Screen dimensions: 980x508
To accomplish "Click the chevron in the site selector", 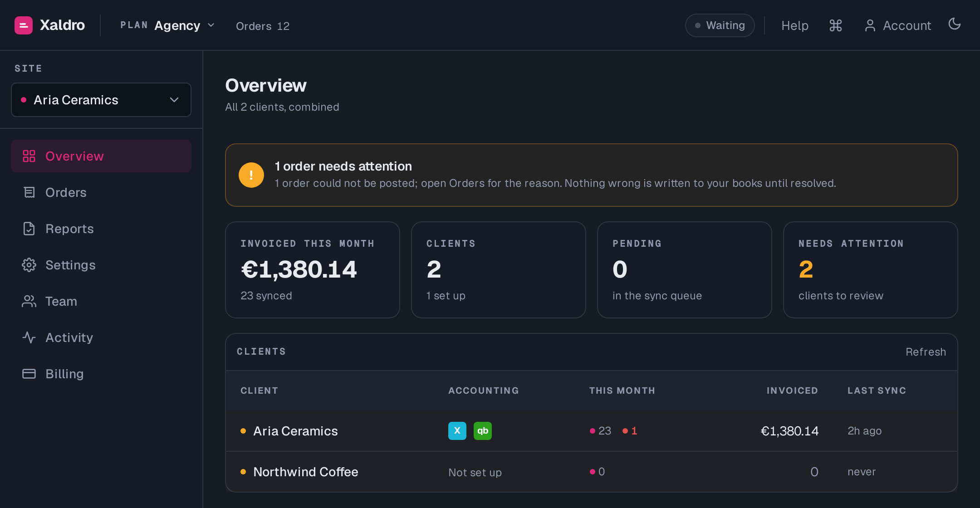I will [174, 100].
